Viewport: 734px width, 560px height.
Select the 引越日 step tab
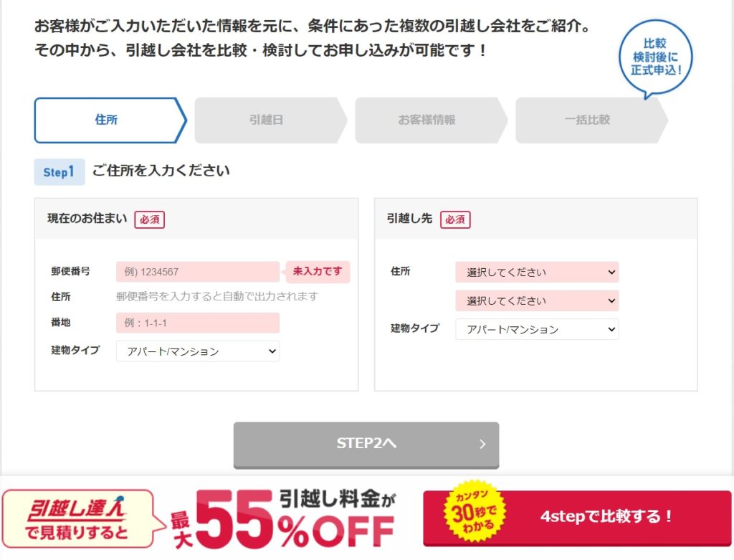click(270, 120)
